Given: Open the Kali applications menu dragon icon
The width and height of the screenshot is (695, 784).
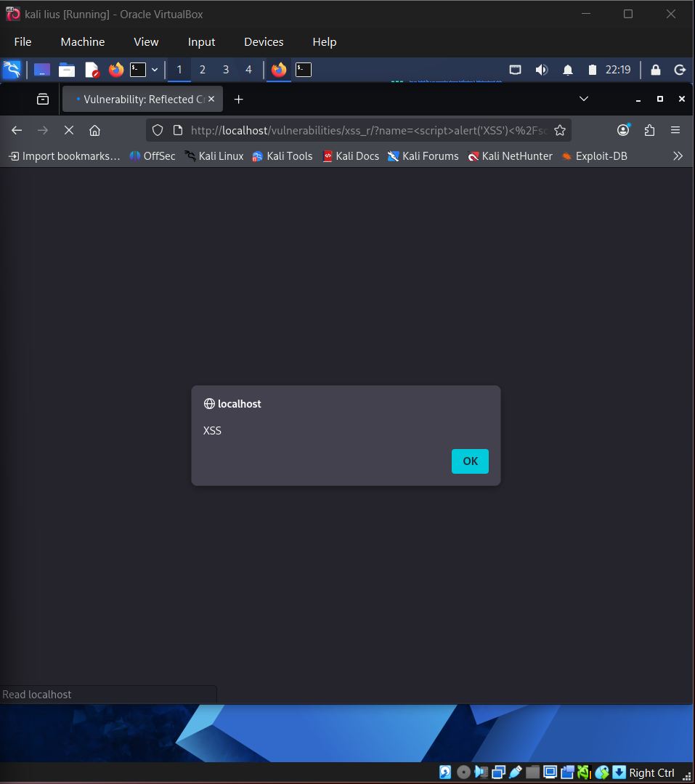Looking at the screenshot, I should coord(12,70).
